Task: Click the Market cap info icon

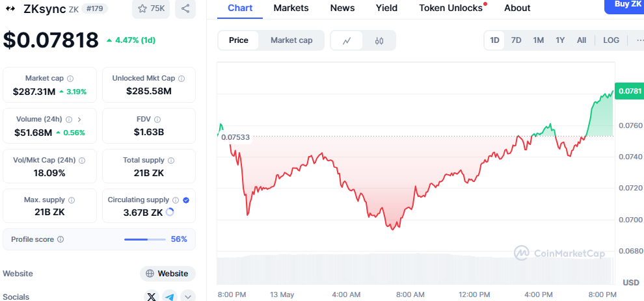Action: [x=70, y=78]
